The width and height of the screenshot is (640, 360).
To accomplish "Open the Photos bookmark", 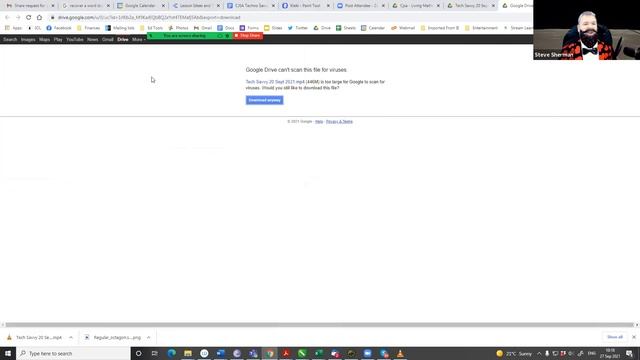I will tap(178, 28).
